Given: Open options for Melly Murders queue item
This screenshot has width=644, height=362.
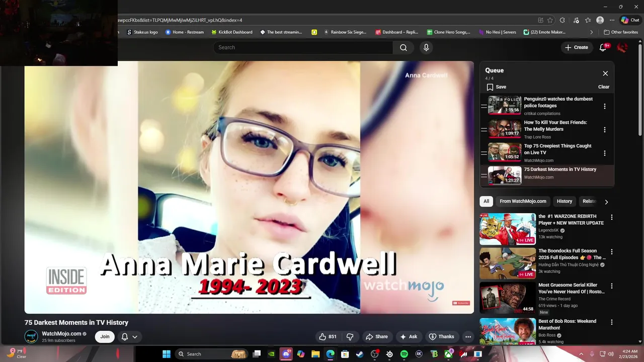Looking at the screenshot, I should (605, 130).
